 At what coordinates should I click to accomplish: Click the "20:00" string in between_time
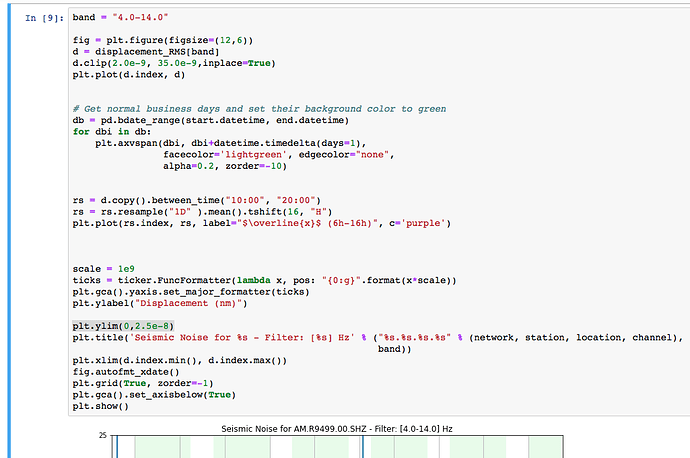point(296,200)
